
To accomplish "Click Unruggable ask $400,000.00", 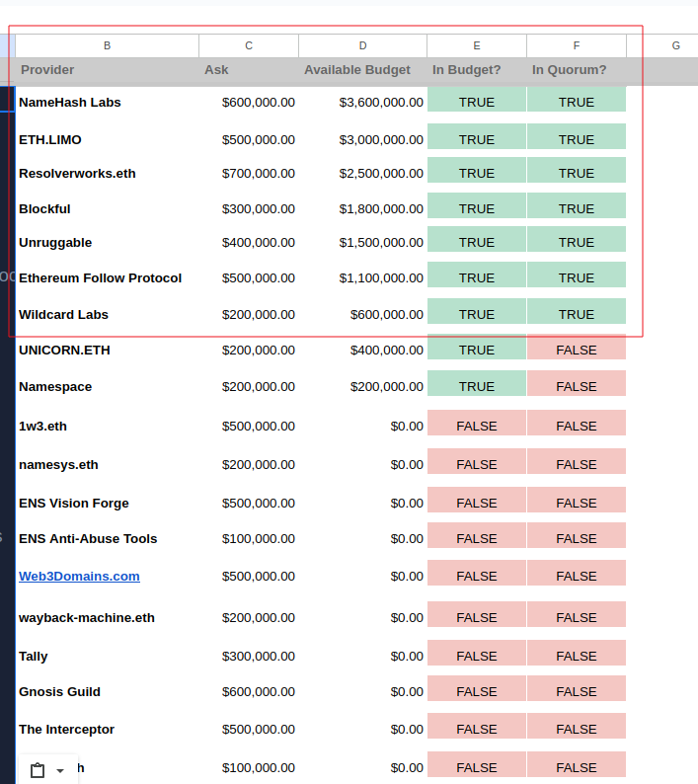I will pyautogui.click(x=259, y=243).
